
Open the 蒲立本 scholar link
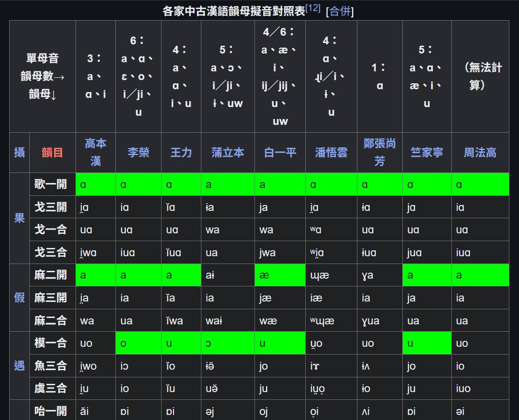pyautogui.click(x=227, y=152)
